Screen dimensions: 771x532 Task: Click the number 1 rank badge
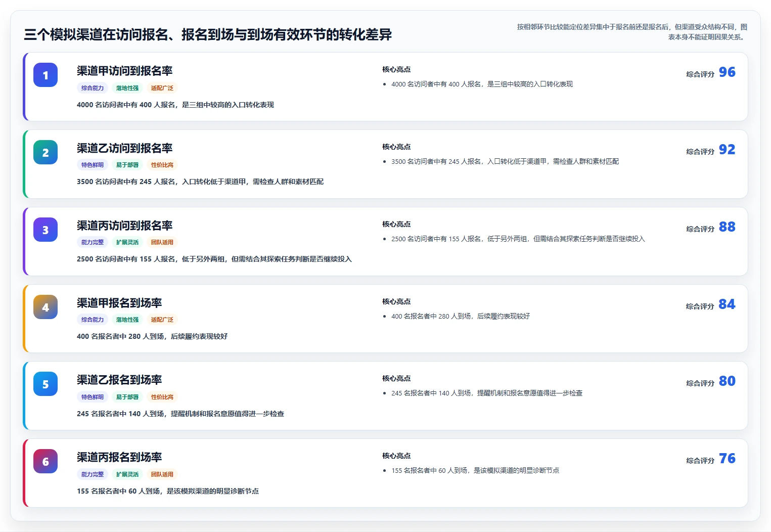point(46,75)
